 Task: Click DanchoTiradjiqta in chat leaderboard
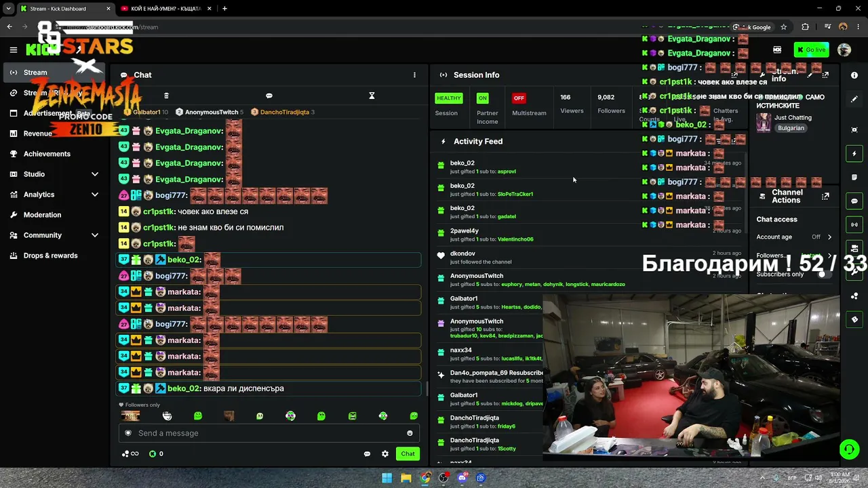pos(285,112)
